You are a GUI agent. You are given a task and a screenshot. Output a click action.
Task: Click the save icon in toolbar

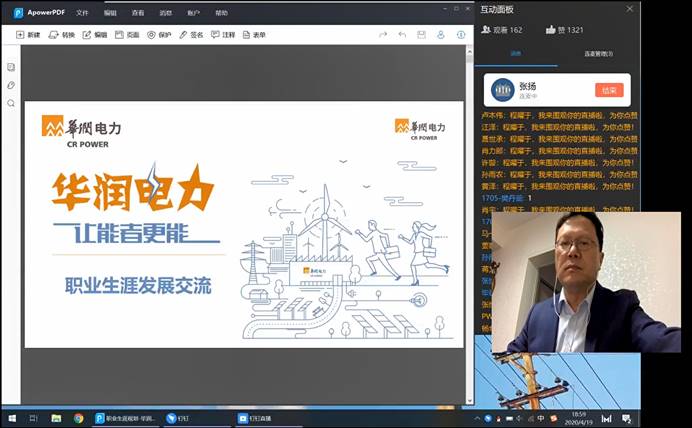click(421, 35)
